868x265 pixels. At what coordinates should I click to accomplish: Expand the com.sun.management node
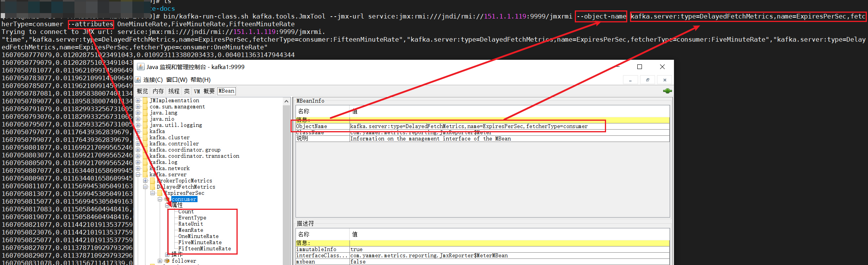(x=138, y=107)
